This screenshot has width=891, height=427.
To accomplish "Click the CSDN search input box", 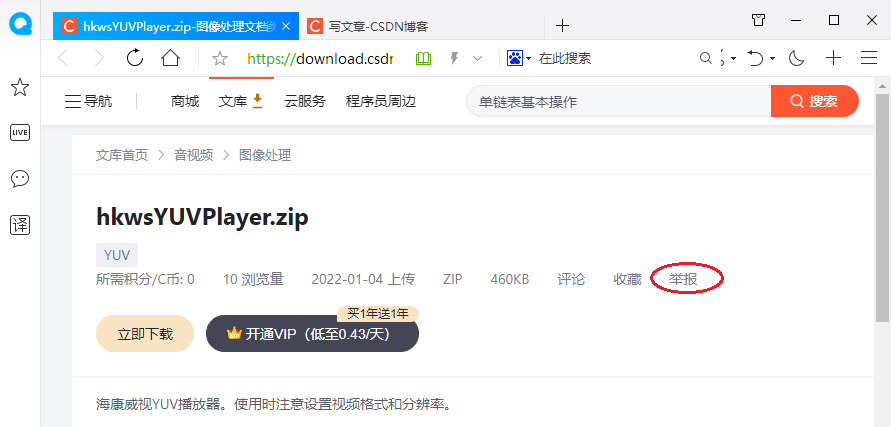I will point(618,102).
